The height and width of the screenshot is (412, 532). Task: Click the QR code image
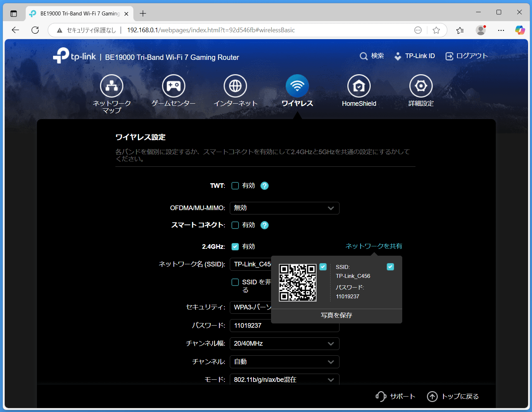298,283
